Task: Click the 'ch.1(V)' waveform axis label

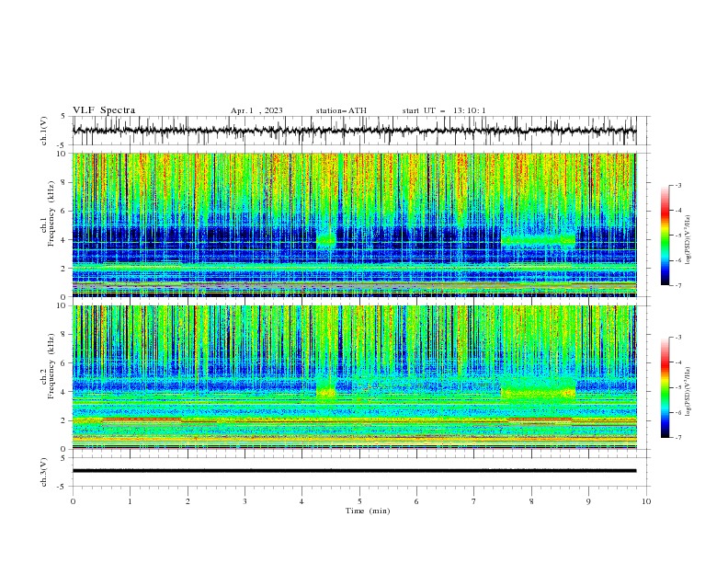Action: (44, 131)
